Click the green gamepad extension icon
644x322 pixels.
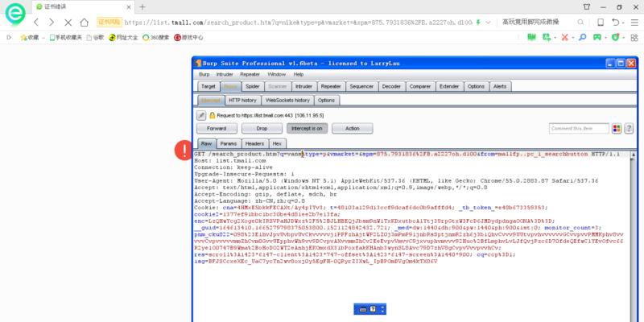coord(597,37)
